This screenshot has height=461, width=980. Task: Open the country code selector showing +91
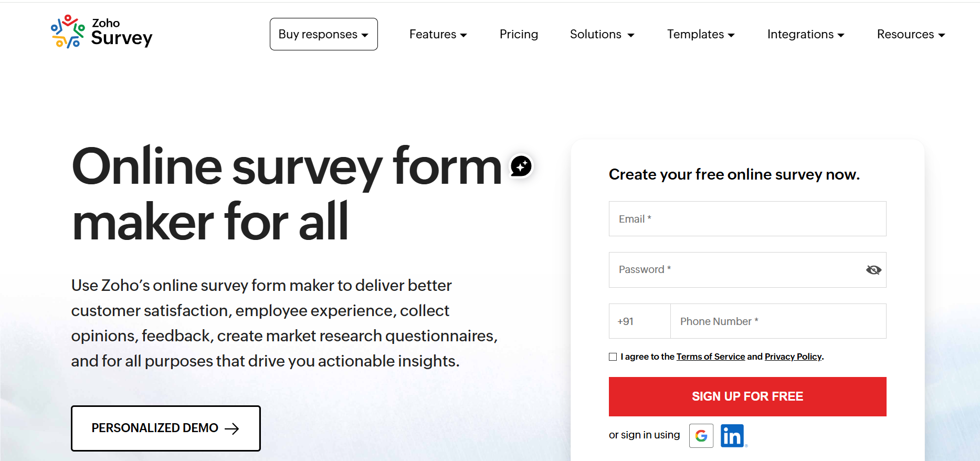point(638,321)
